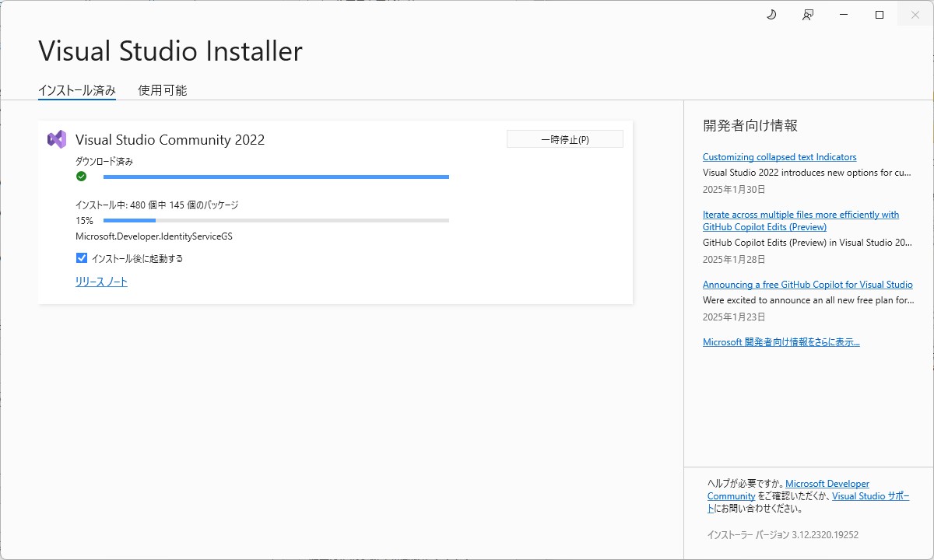Click the 2025年1月30日 date text
934x560 pixels.
tap(734, 190)
